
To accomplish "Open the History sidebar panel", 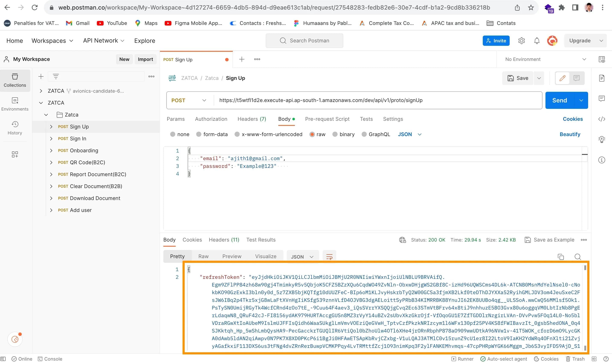I will point(15,128).
